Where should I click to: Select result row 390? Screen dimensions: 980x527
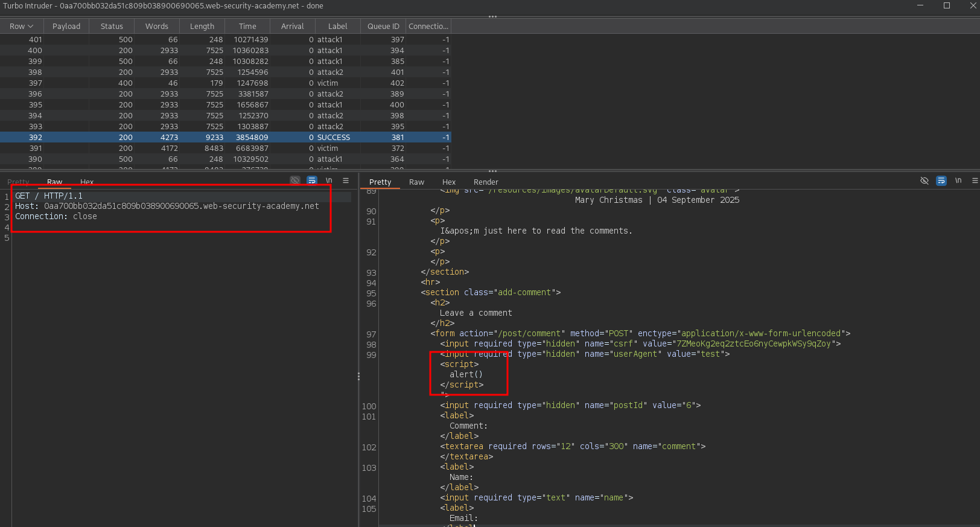click(x=225, y=159)
